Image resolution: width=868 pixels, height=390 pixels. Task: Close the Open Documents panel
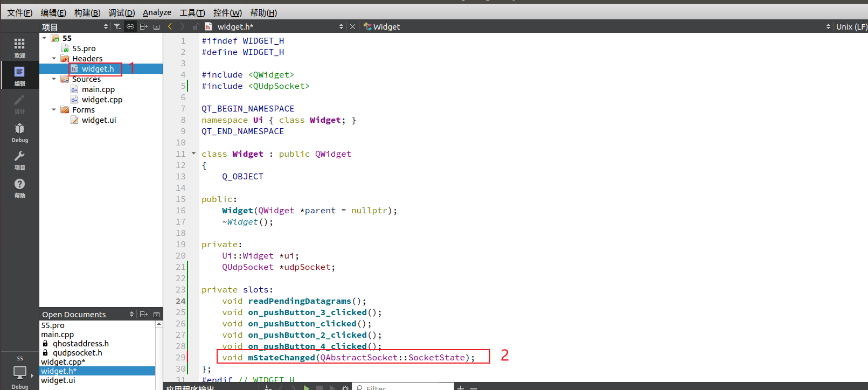(x=156, y=315)
